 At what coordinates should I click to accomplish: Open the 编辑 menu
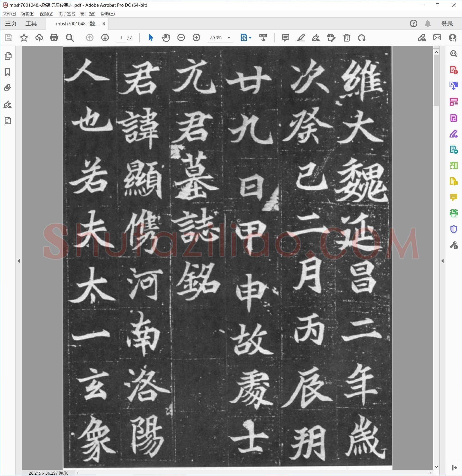coord(28,14)
